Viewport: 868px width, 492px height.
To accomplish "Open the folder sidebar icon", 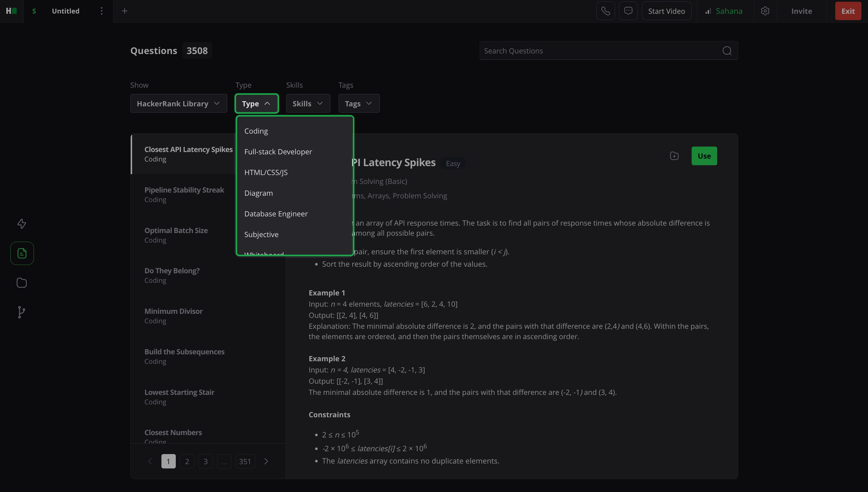I will [x=22, y=282].
